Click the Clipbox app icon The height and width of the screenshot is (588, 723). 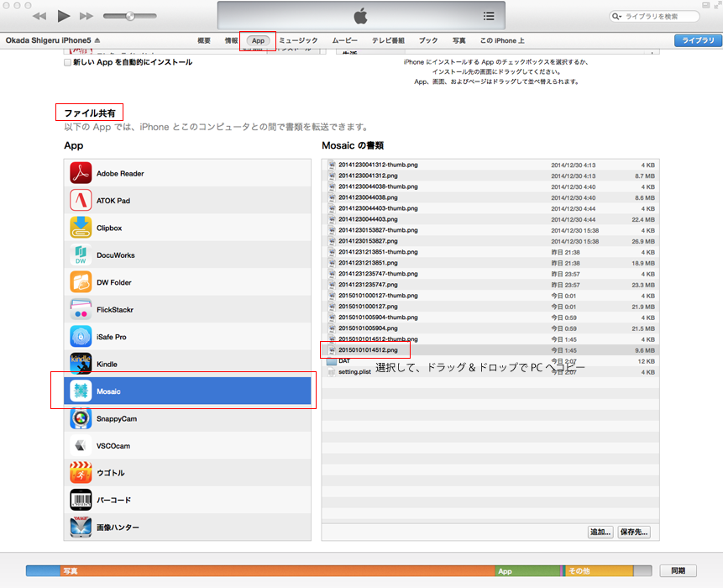click(81, 228)
